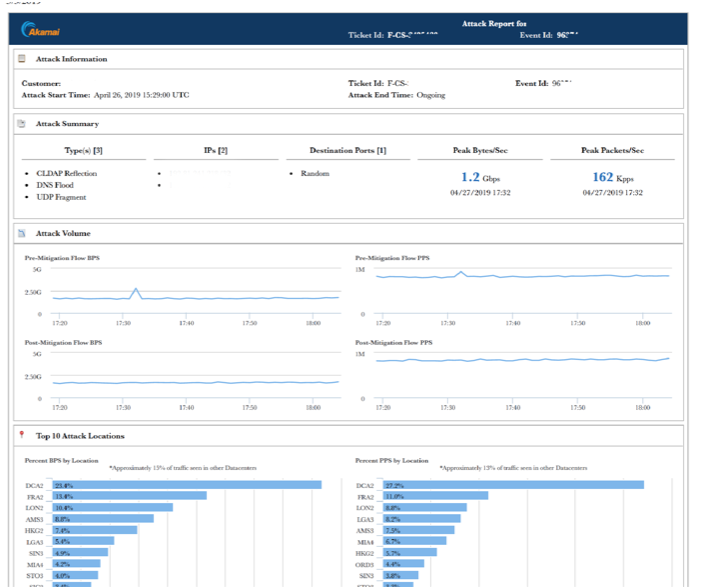The width and height of the screenshot is (704, 587).
Task: Click the Akamai logo in header
Action: coord(39,30)
